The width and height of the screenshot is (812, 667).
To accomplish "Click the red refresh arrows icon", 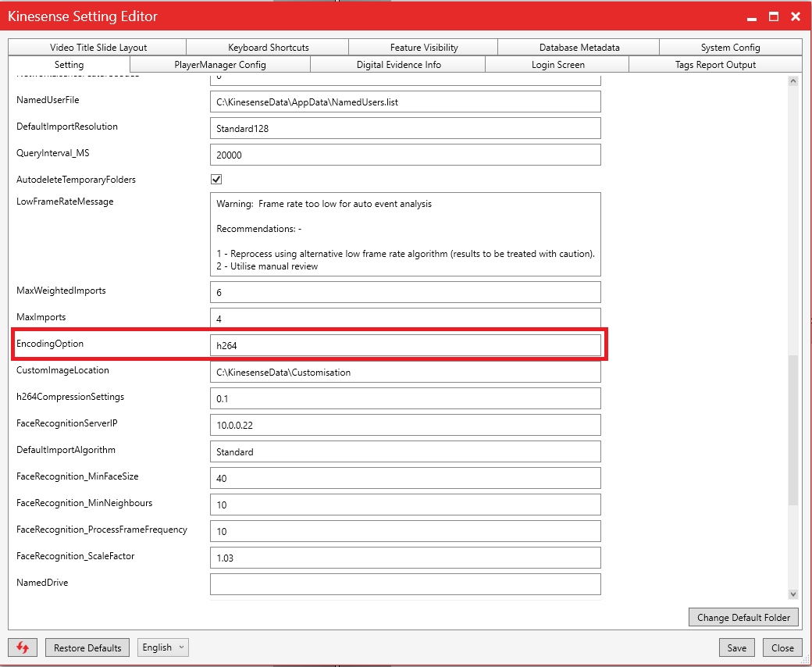I will (x=23, y=647).
